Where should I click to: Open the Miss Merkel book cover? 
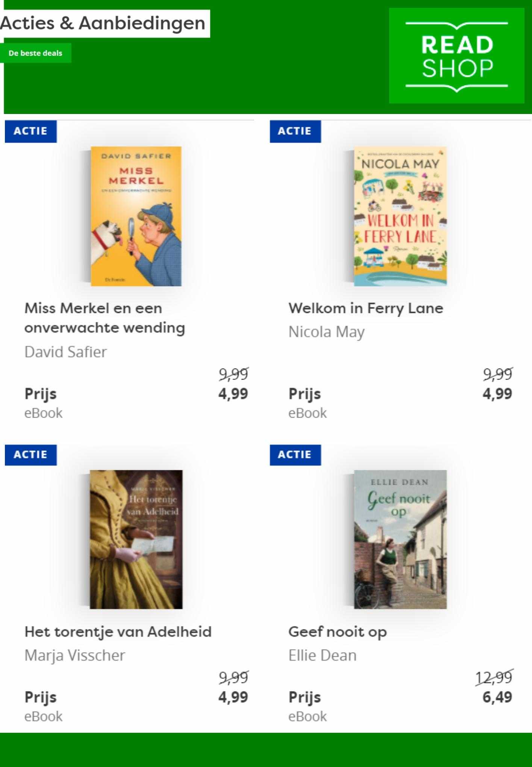click(136, 216)
